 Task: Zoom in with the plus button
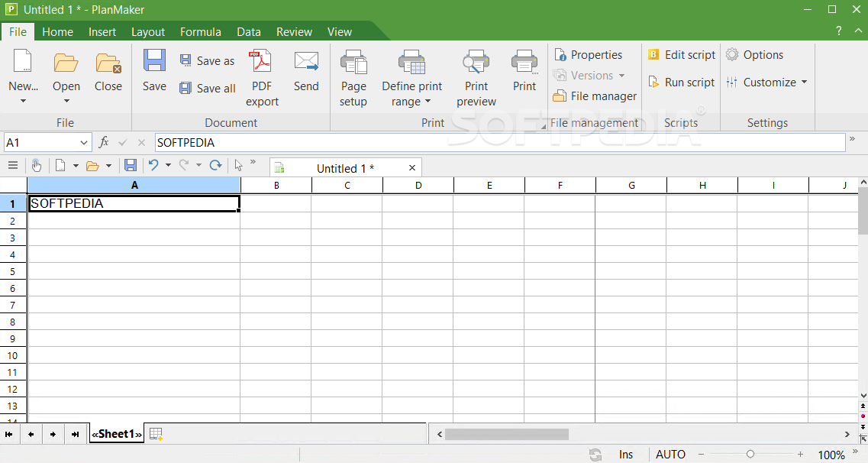800,454
